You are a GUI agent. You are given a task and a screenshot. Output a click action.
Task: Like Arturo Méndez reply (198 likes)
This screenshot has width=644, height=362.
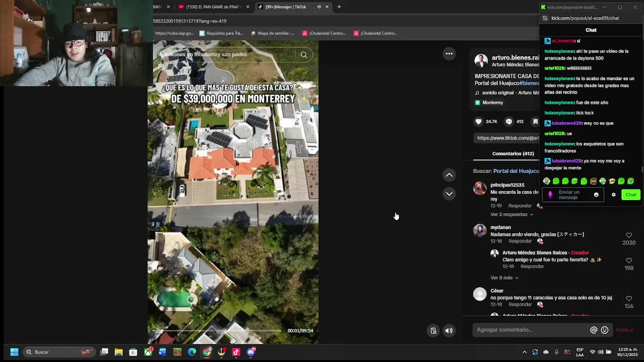tap(628, 260)
